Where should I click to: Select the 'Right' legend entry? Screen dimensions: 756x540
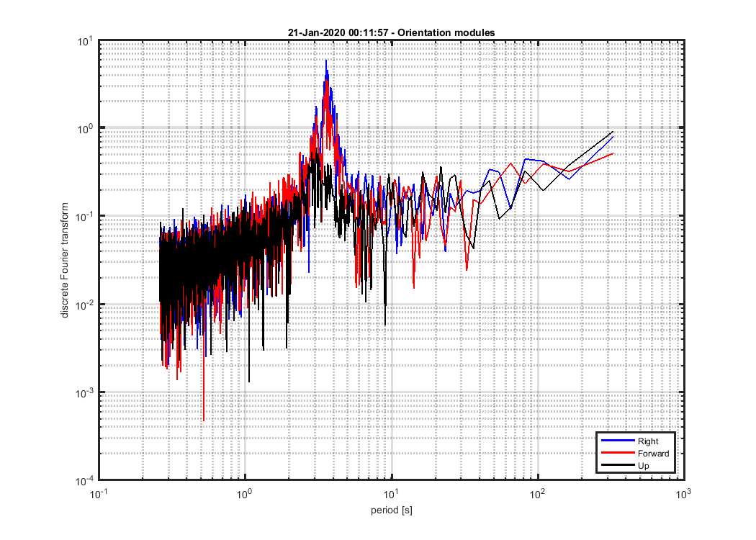(x=647, y=441)
